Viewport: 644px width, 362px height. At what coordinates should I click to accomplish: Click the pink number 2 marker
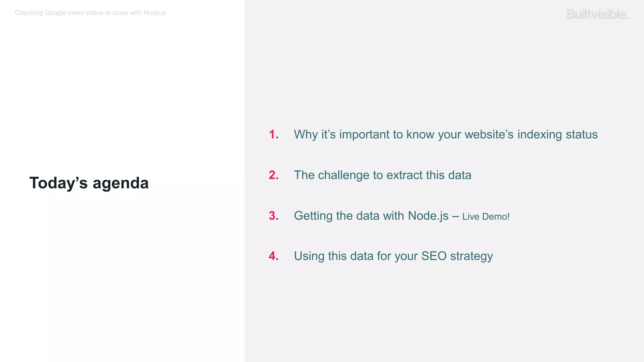tap(274, 175)
